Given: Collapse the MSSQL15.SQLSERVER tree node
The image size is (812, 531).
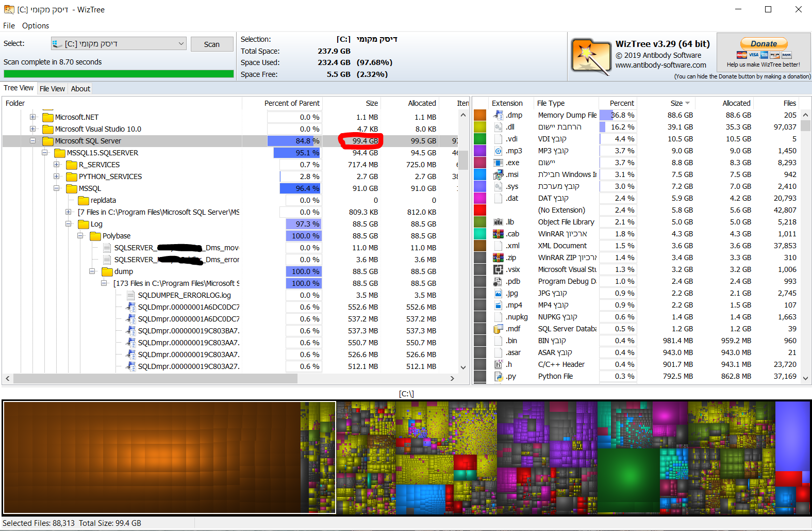Looking at the screenshot, I should coord(45,153).
